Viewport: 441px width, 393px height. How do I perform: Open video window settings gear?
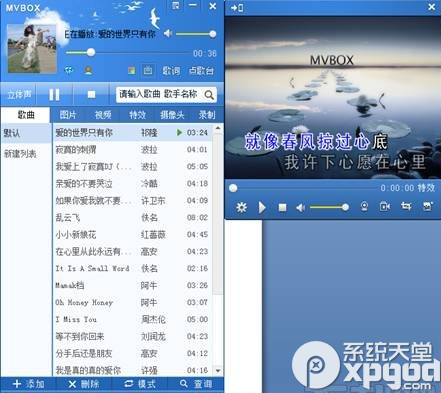tap(241, 207)
